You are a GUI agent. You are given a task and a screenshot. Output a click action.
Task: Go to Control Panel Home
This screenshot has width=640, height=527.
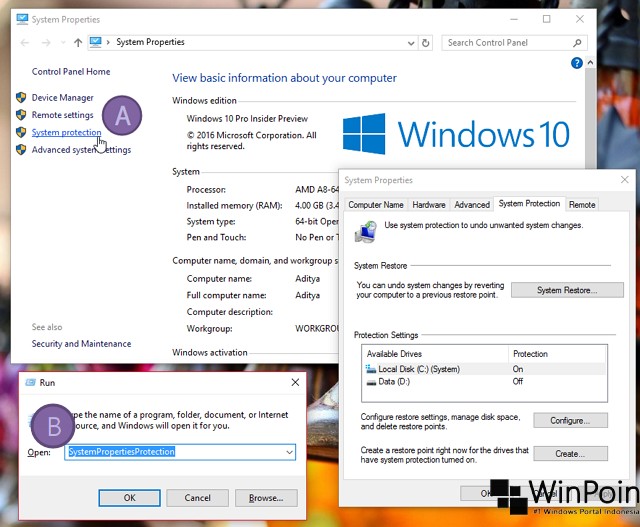click(71, 71)
